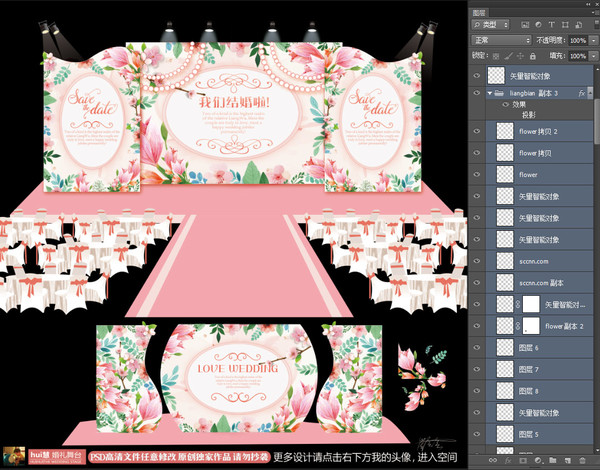Select the 图层 Layers tab
This screenshot has width=600, height=470.
pos(479,13)
